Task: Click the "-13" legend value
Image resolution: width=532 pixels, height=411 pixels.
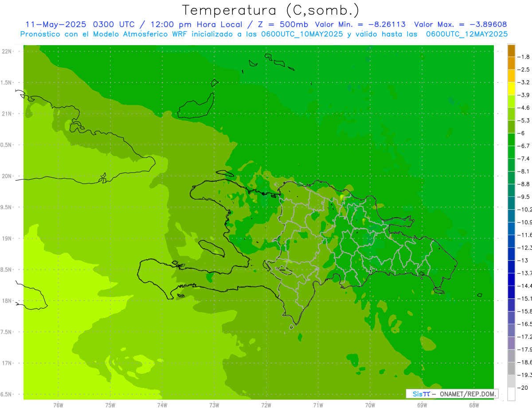Action: 522,260
